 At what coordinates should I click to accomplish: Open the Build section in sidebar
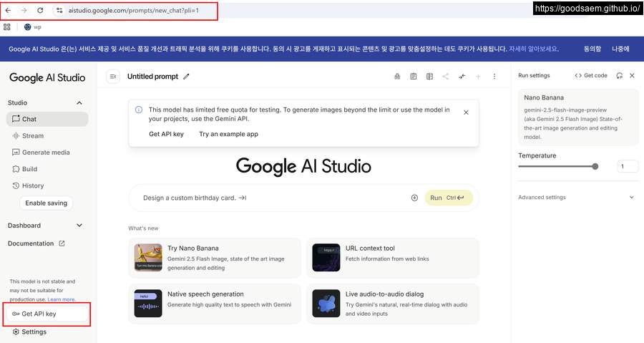coord(29,169)
